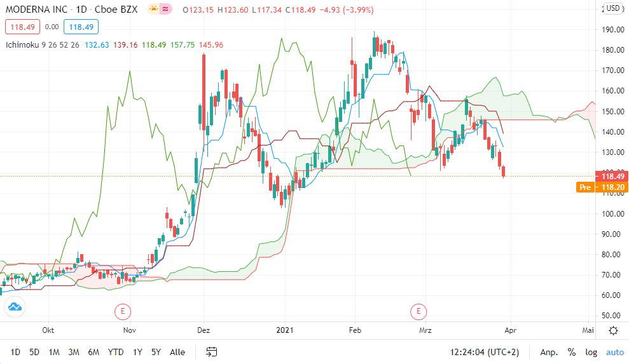Open the go-to-date calendar icon
Viewport: 629px width, 364px height.
(x=211, y=352)
